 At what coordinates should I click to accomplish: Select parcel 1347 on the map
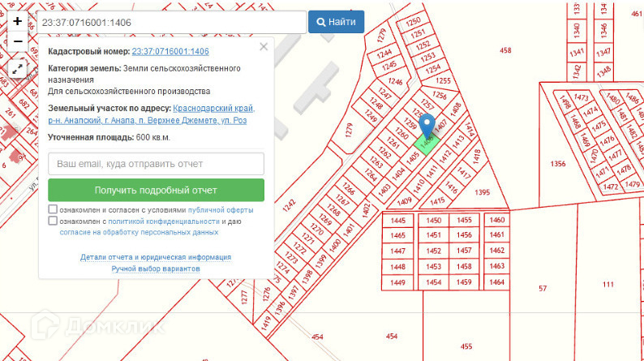[603, 52]
